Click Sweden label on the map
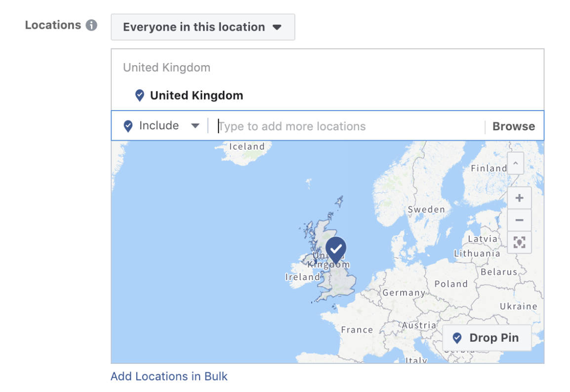This screenshot has width=570, height=392. tap(426, 210)
